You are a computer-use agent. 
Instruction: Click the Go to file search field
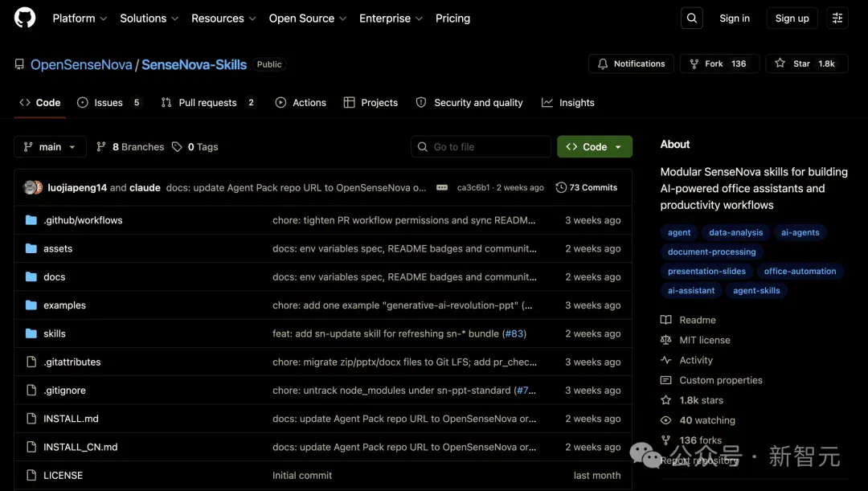pyautogui.click(x=481, y=147)
